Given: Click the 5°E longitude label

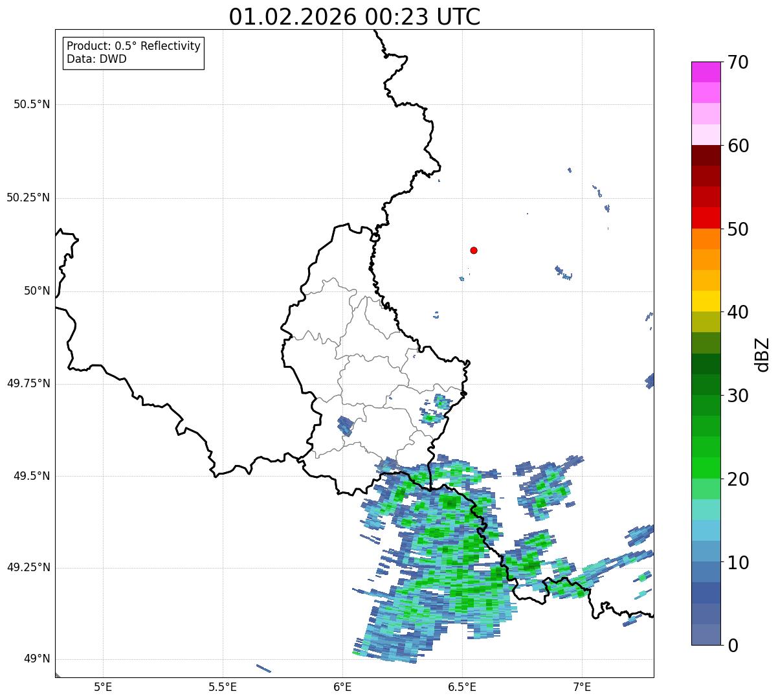Looking at the screenshot, I should click(x=103, y=686).
